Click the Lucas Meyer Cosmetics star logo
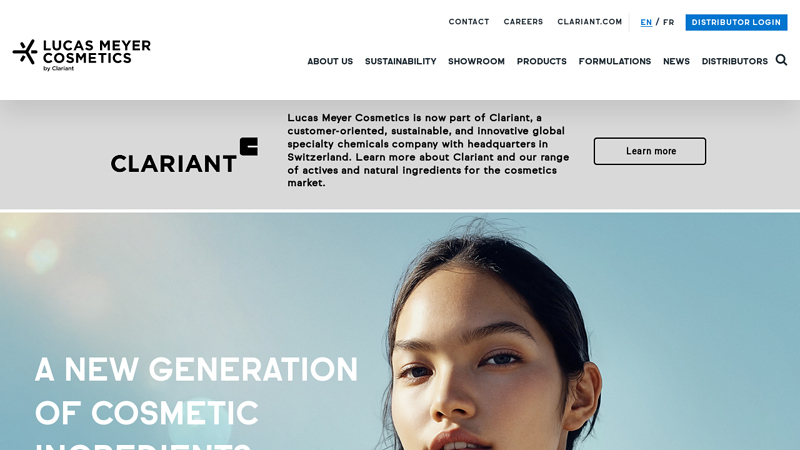The width and height of the screenshot is (800, 450). click(25, 52)
